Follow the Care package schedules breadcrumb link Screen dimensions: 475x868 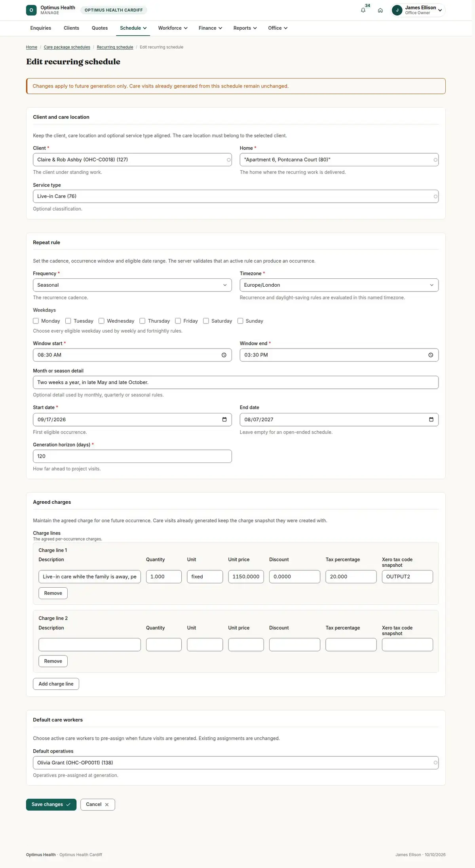coord(67,47)
